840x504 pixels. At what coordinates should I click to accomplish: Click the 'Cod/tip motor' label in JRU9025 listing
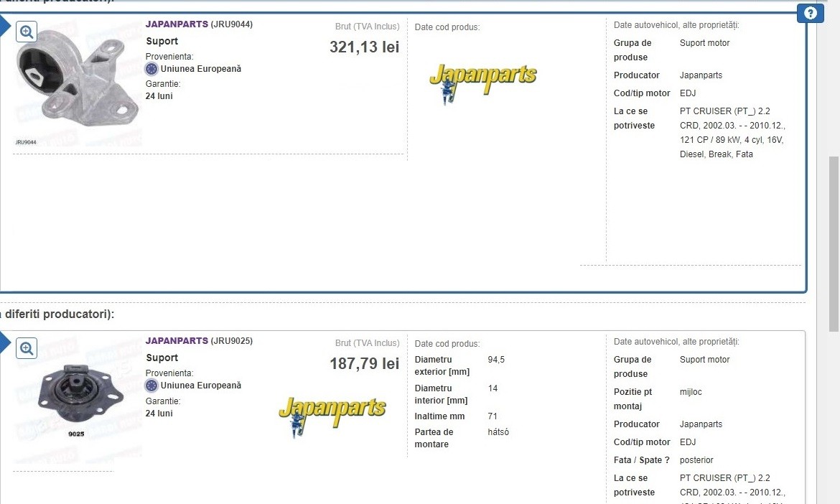[642, 442]
